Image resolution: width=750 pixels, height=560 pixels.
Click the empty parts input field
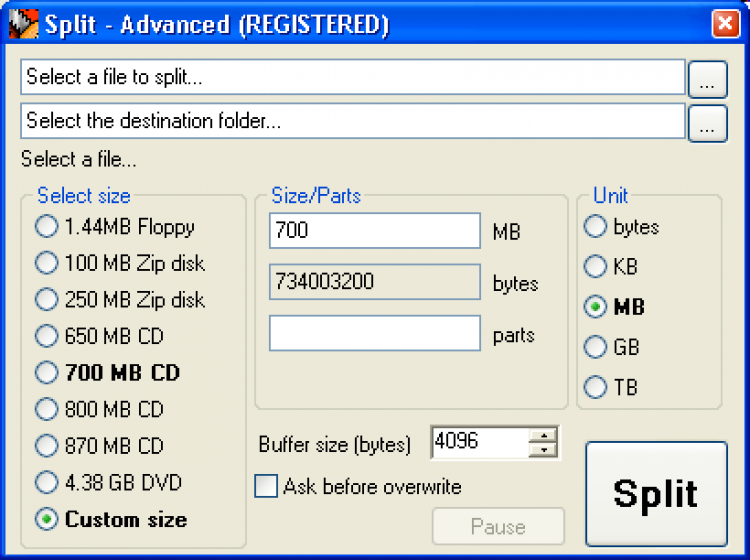coord(375,333)
